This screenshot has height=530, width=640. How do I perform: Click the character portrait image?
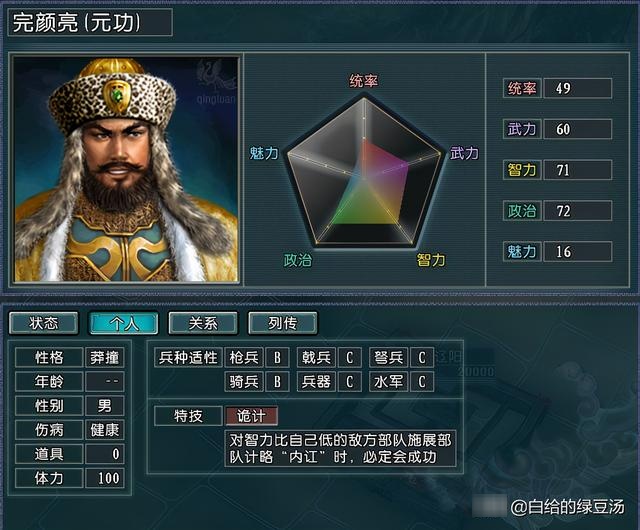[126, 169]
